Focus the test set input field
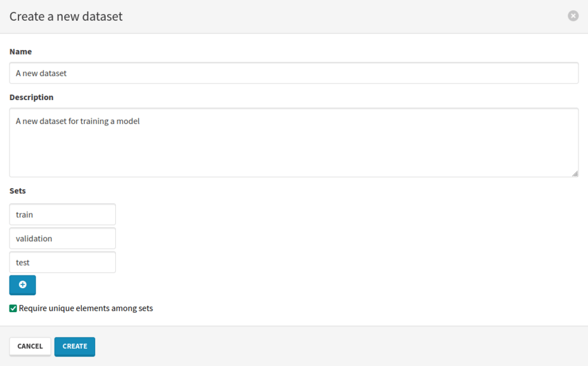 (x=61, y=262)
